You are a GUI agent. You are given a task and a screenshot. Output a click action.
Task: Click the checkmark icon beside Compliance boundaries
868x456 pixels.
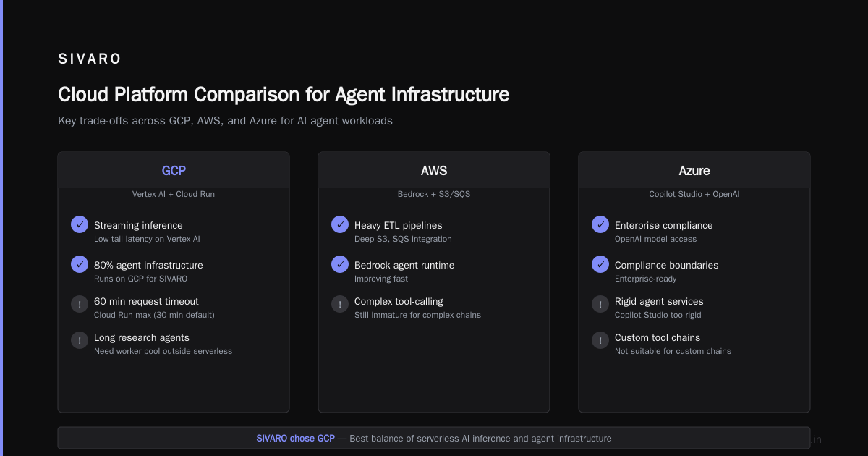coord(600,264)
